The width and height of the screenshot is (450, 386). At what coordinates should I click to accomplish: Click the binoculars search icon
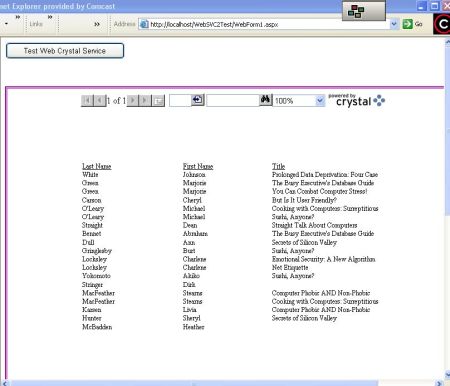tap(266, 100)
